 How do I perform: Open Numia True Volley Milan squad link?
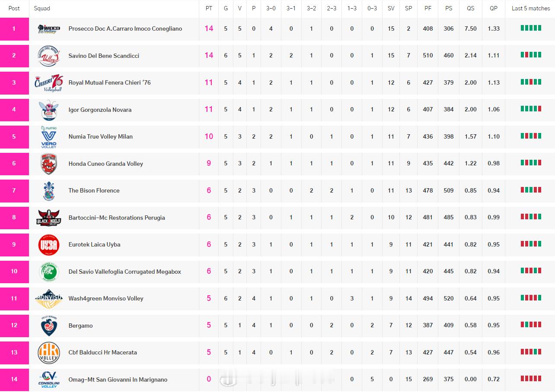point(101,136)
